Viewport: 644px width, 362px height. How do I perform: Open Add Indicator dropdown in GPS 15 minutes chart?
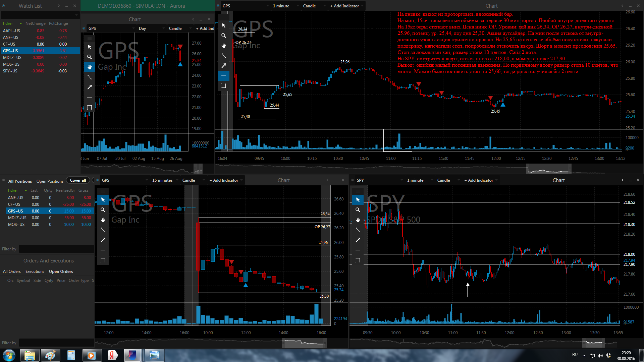click(x=226, y=180)
